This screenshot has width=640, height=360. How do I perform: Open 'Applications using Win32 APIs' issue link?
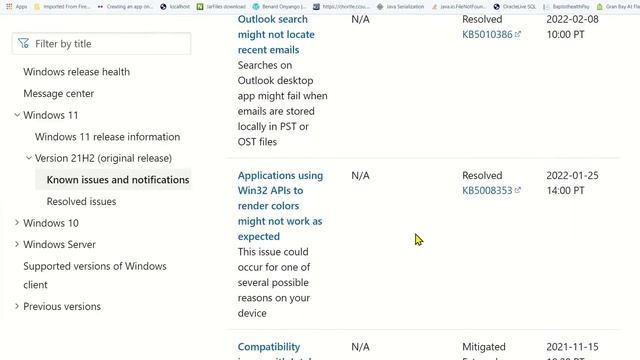[x=280, y=206]
